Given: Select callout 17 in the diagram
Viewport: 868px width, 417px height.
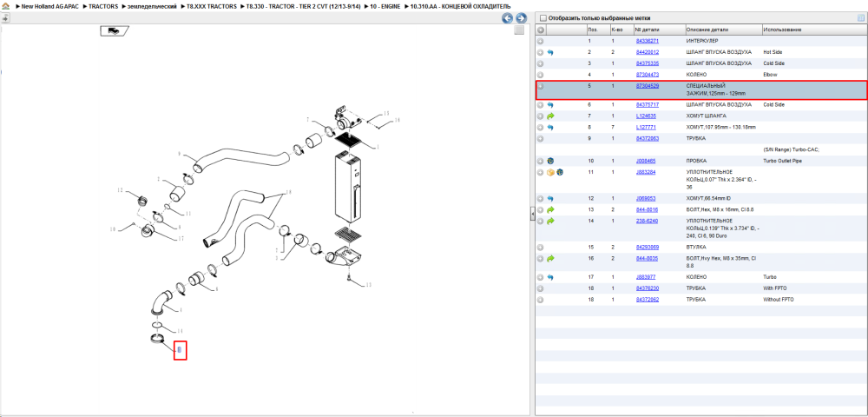Looking at the screenshot, I should [x=180, y=239].
